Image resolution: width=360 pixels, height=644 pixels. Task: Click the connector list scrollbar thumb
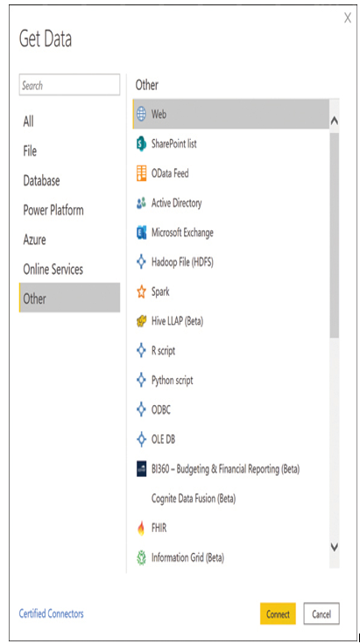tap(334, 234)
